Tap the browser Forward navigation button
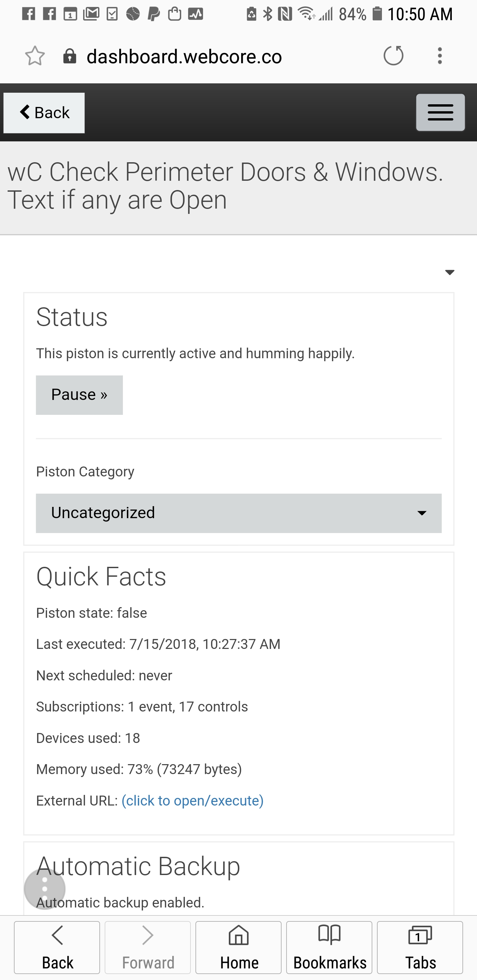The image size is (477, 980). (148, 947)
